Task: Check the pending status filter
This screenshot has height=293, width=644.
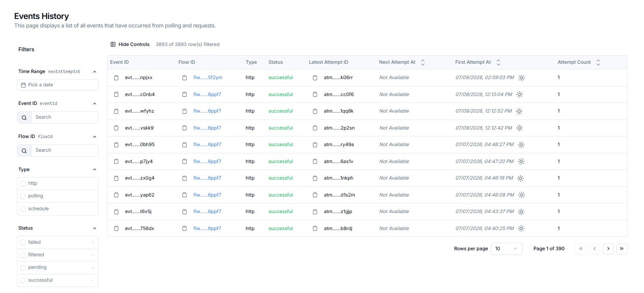Action: click(x=23, y=268)
